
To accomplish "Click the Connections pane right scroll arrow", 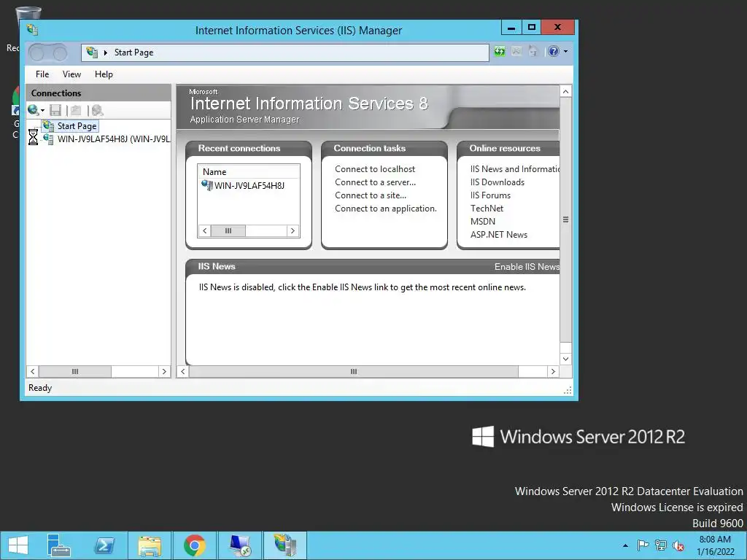I will pos(164,371).
